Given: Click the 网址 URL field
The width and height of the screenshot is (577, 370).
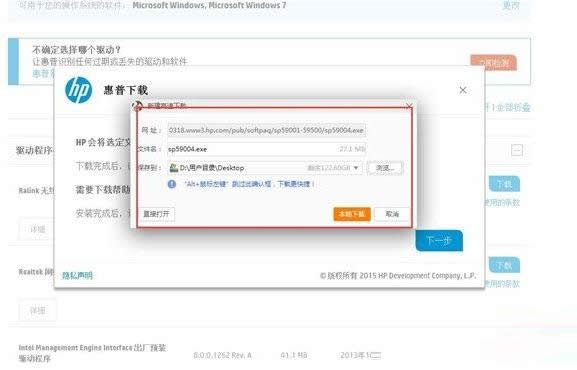Looking at the screenshot, I should click(x=266, y=130).
